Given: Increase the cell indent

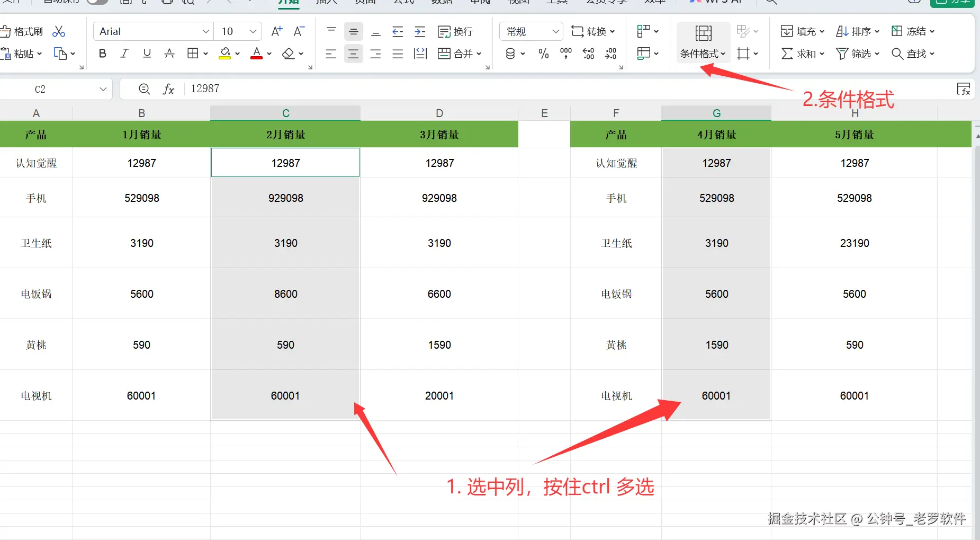Looking at the screenshot, I should (x=420, y=31).
